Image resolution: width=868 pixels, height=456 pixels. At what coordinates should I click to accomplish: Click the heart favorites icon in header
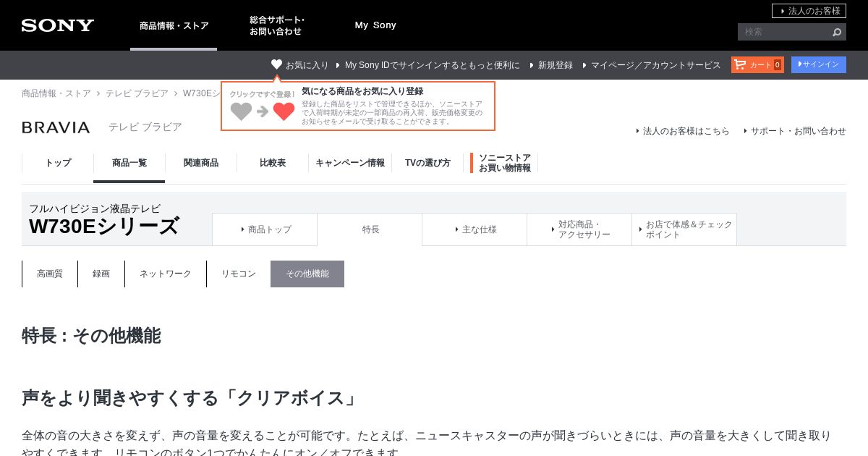tap(276, 64)
